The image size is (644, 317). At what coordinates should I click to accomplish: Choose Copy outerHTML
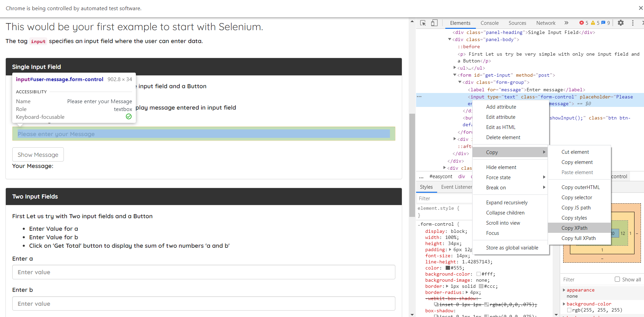coord(579,187)
